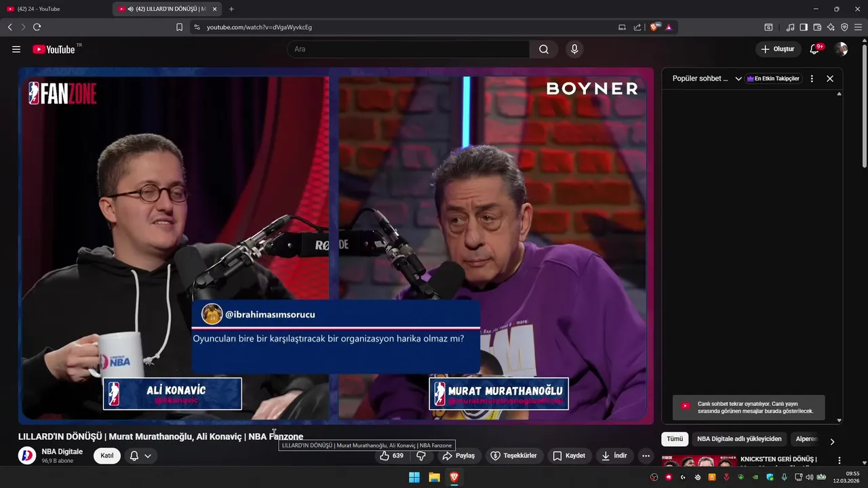
Task: Install app icon in the address bar
Action: (622, 27)
